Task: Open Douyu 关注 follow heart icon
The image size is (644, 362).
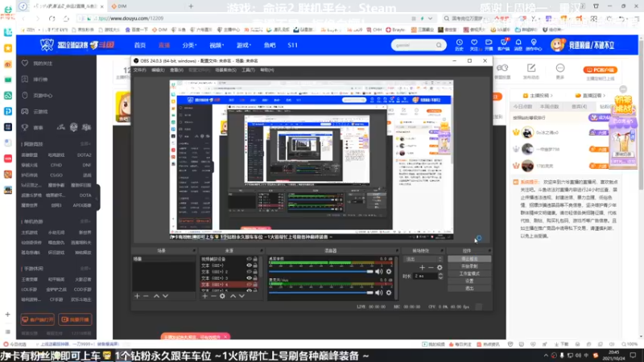Action: [x=474, y=45]
